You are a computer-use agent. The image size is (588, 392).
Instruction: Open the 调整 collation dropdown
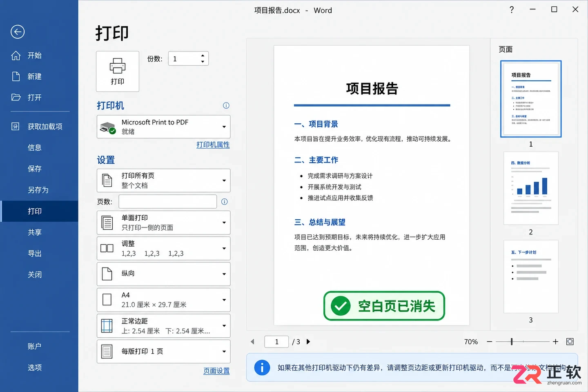tap(163, 248)
